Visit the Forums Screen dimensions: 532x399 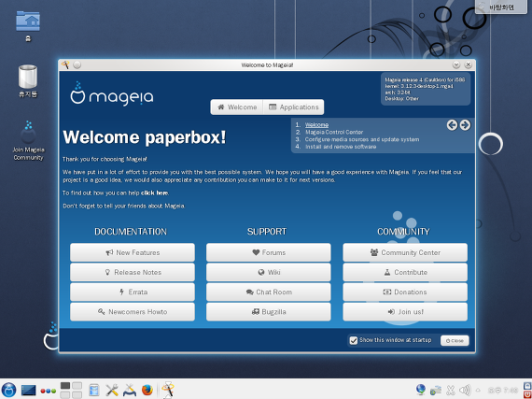269,252
